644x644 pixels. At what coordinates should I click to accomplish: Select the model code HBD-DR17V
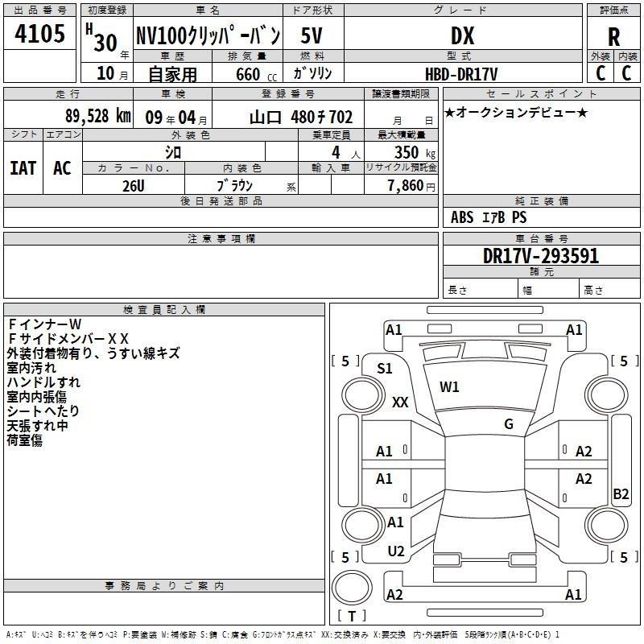(460, 73)
